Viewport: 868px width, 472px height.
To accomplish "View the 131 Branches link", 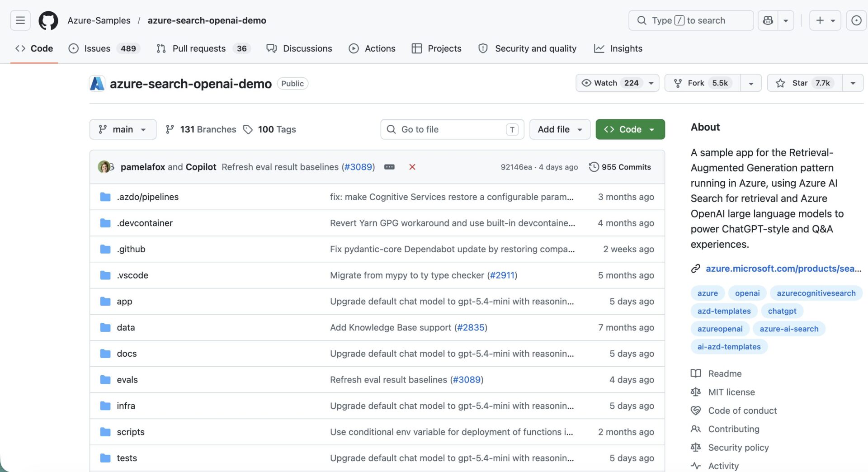I will [x=201, y=129].
